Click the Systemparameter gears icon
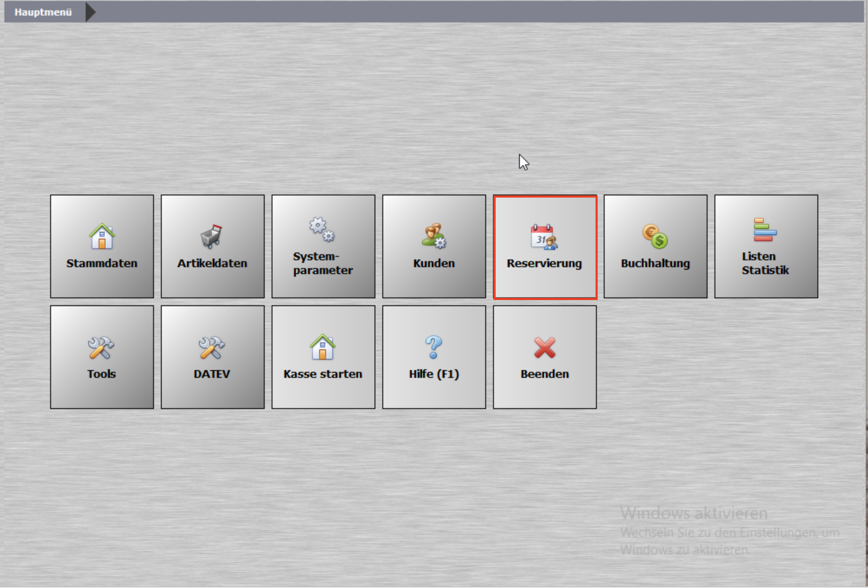This screenshot has height=588, width=868. [x=322, y=229]
